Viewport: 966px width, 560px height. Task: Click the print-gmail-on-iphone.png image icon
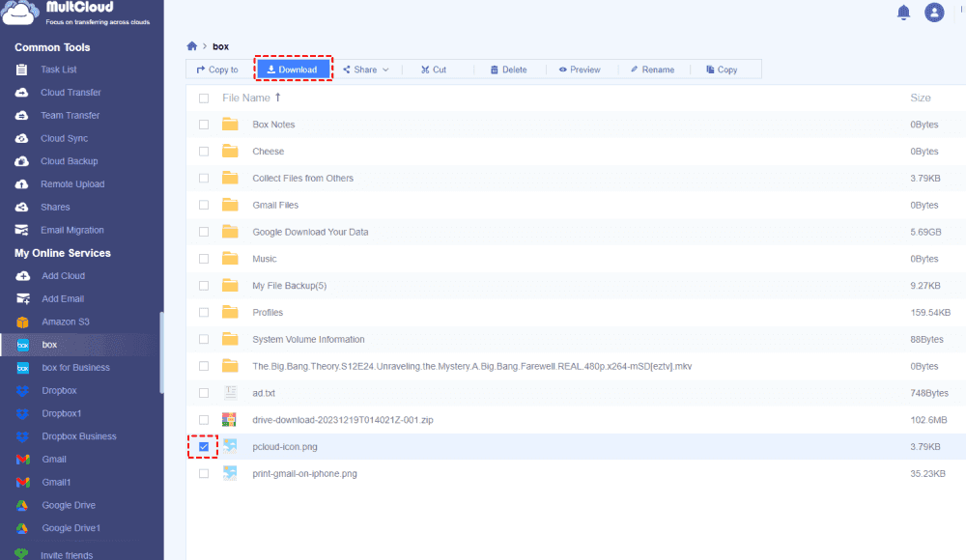click(x=230, y=474)
